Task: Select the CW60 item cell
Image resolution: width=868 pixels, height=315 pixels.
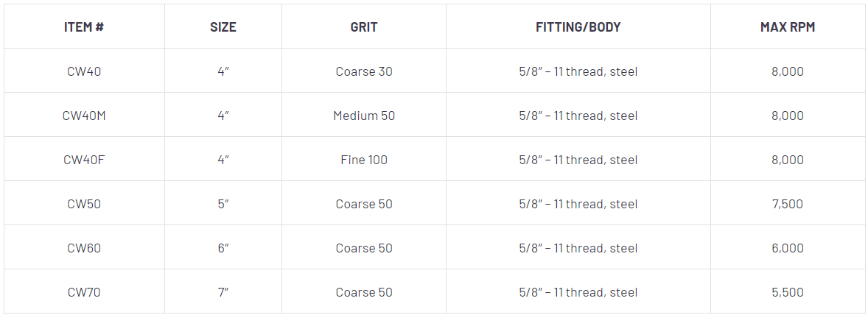Action: point(84,248)
